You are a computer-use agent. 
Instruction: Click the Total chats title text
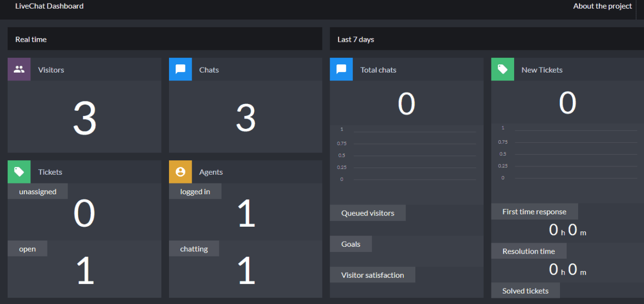379,70
